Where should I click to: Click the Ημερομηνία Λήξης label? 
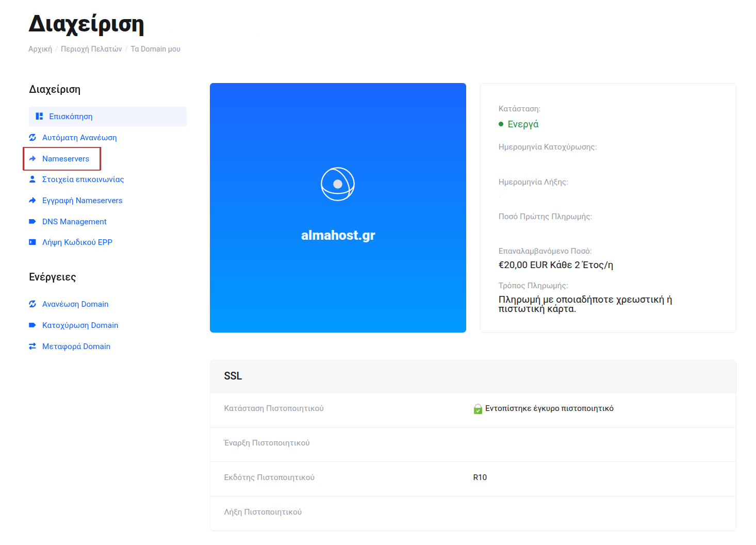point(533,182)
